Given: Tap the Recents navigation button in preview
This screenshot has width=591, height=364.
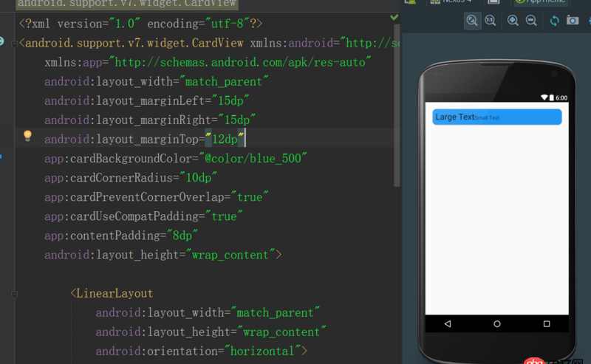Looking at the screenshot, I should tap(547, 323).
